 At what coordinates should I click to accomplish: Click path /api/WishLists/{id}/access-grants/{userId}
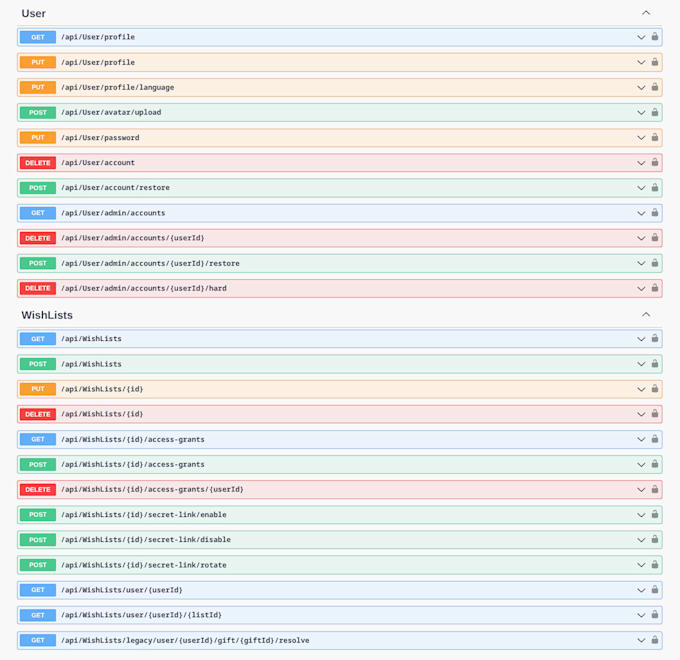(152, 490)
